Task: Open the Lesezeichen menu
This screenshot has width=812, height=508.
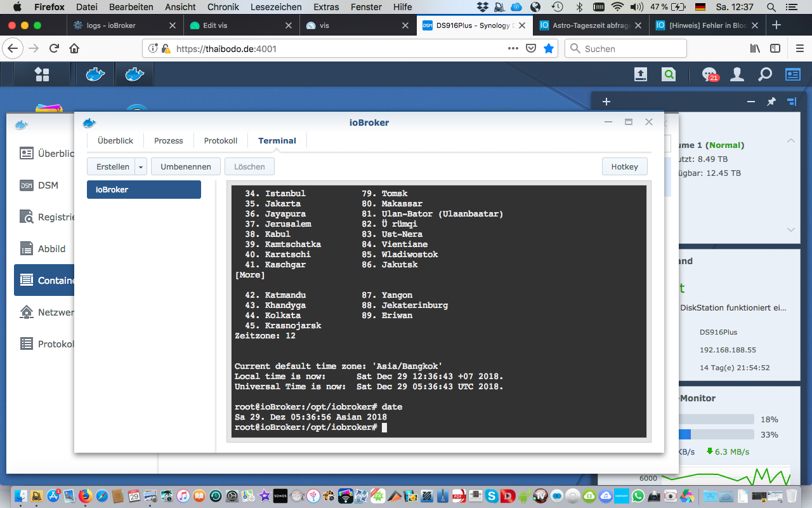Action: tap(277, 7)
